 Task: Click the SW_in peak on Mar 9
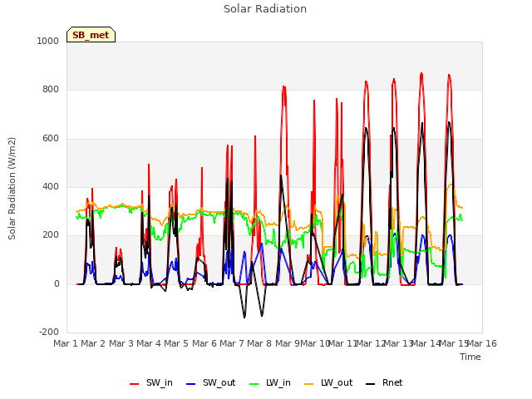(x=284, y=86)
